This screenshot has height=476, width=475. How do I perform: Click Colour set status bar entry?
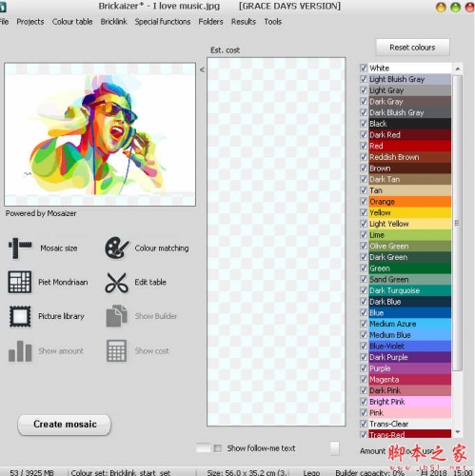click(121, 472)
